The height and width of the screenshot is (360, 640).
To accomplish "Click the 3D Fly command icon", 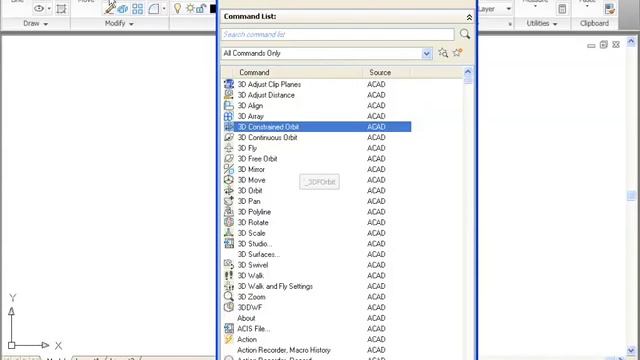I will (229, 148).
